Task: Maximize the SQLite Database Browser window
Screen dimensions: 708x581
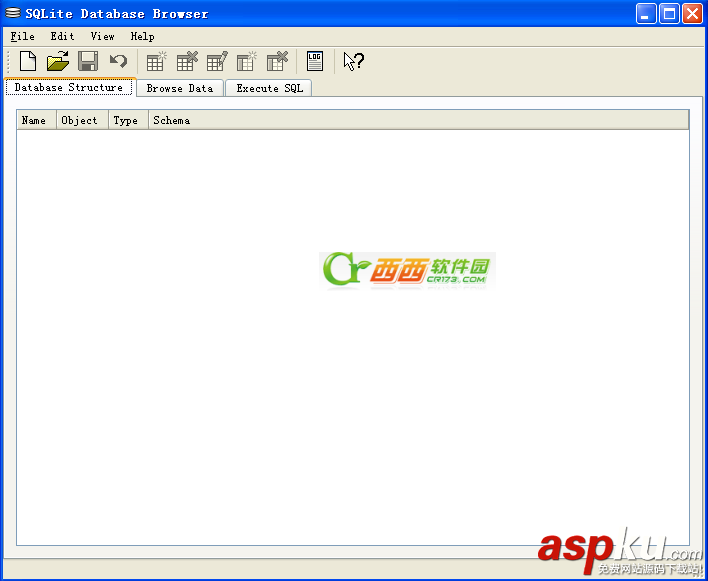Action: [x=669, y=14]
